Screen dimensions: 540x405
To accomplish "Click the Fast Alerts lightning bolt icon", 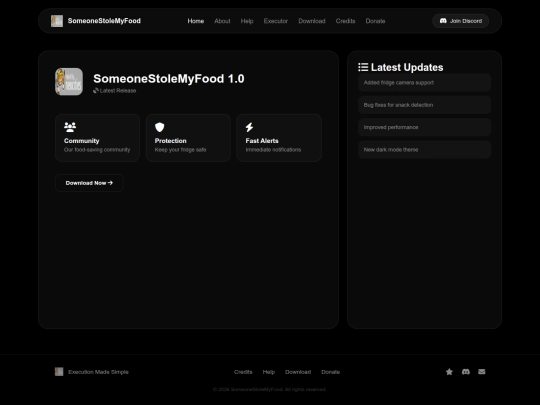I will point(249,127).
